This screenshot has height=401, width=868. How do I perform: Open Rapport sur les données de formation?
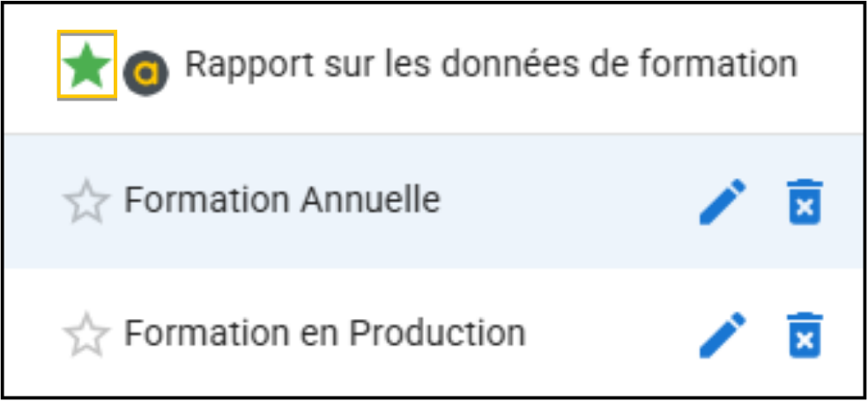(x=490, y=64)
